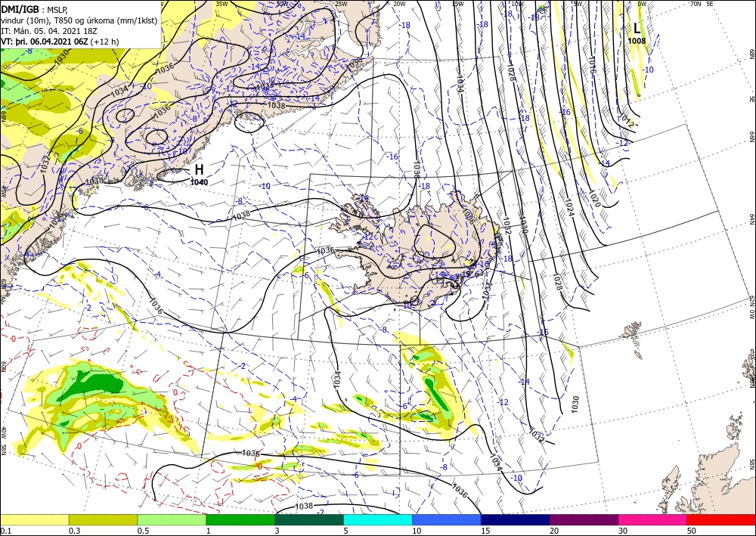Click the '1016' isobar label

pos(592,65)
